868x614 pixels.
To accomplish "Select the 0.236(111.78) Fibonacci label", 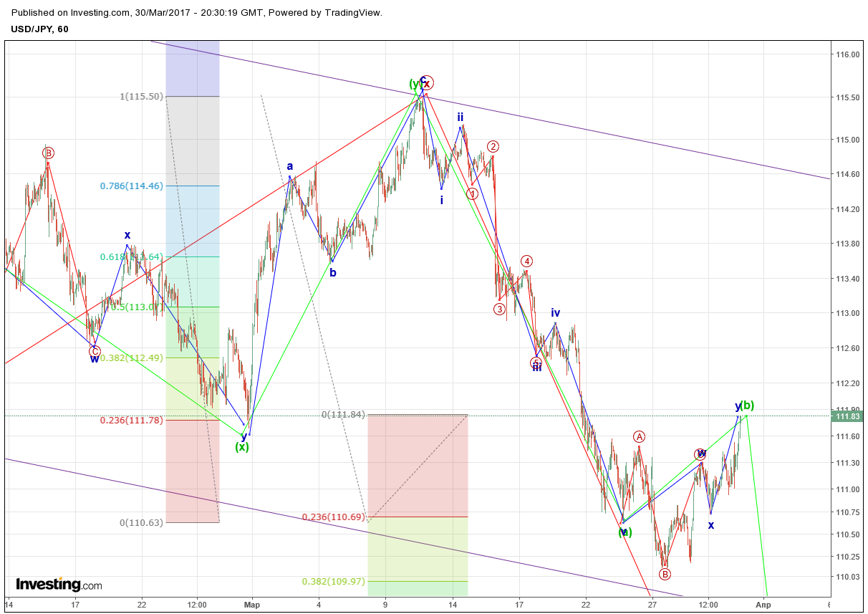I will point(132,420).
